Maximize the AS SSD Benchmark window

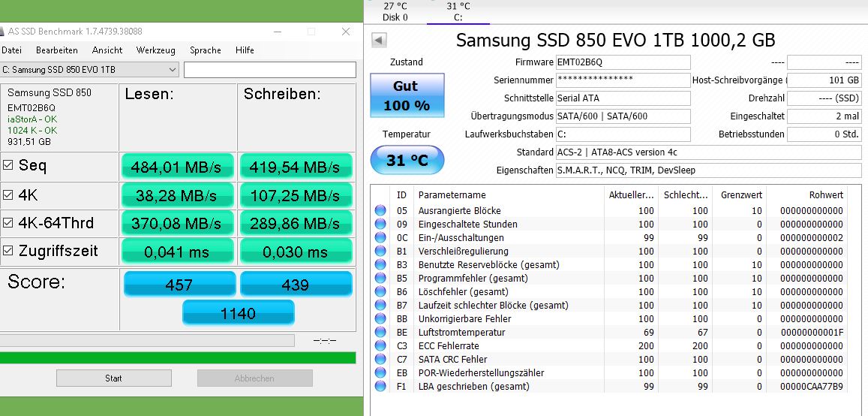(x=311, y=32)
